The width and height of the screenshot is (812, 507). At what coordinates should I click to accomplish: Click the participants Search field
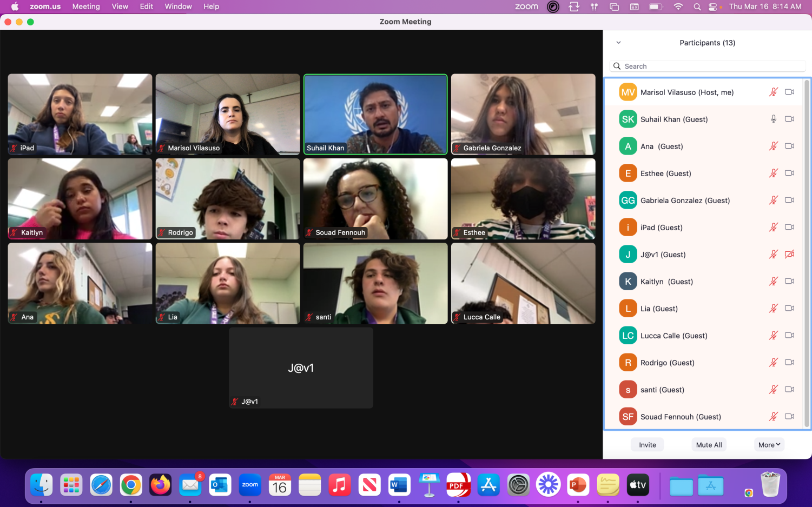pyautogui.click(x=708, y=66)
